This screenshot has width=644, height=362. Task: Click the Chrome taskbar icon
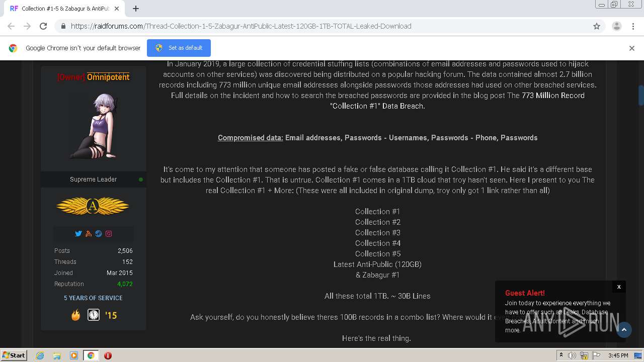[91, 355]
